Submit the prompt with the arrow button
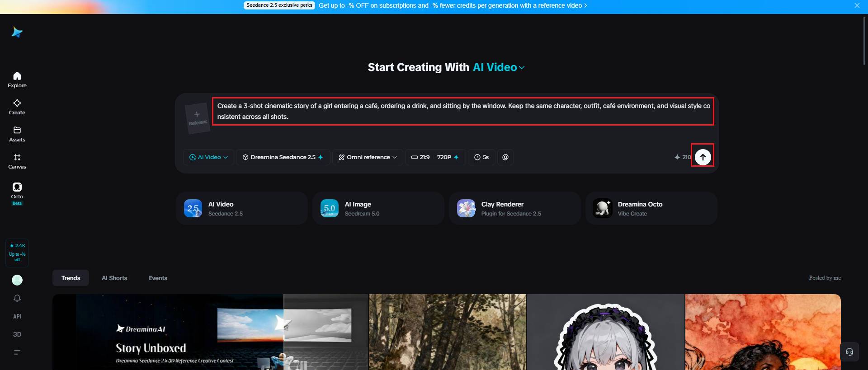The image size is (868, 370). (703, 157)
